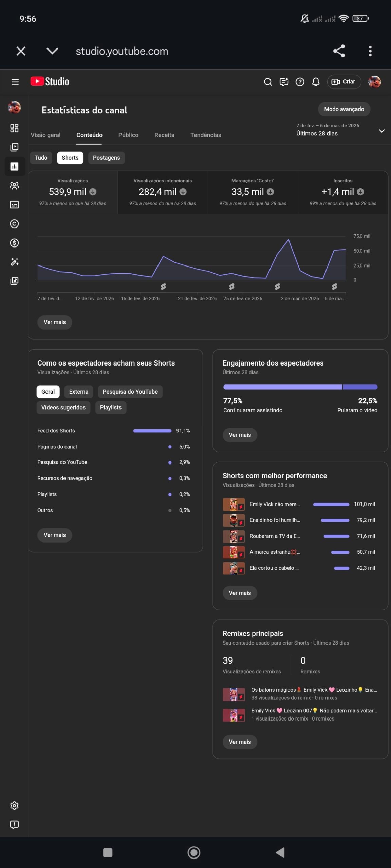Open the Send feedback sidebar icon
This screenshot has height=868, width=391.
click(14, 825)
